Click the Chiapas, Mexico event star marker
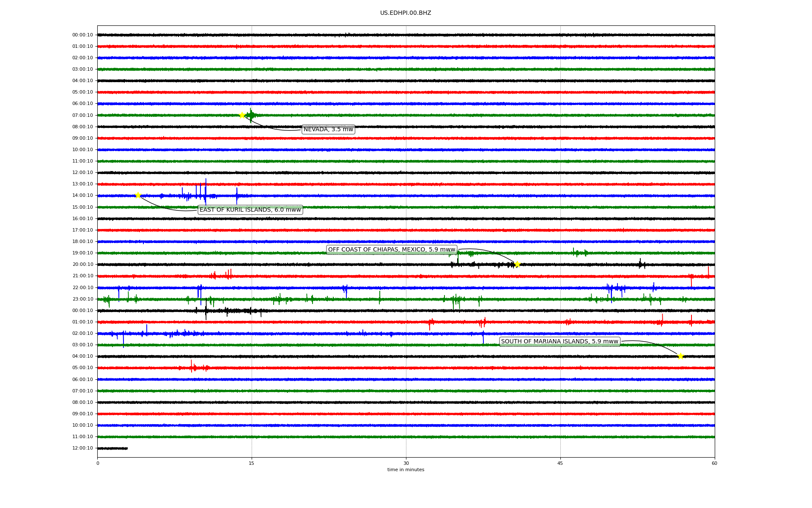Viewport: 812px width, 508px height. tap(517, 265)
